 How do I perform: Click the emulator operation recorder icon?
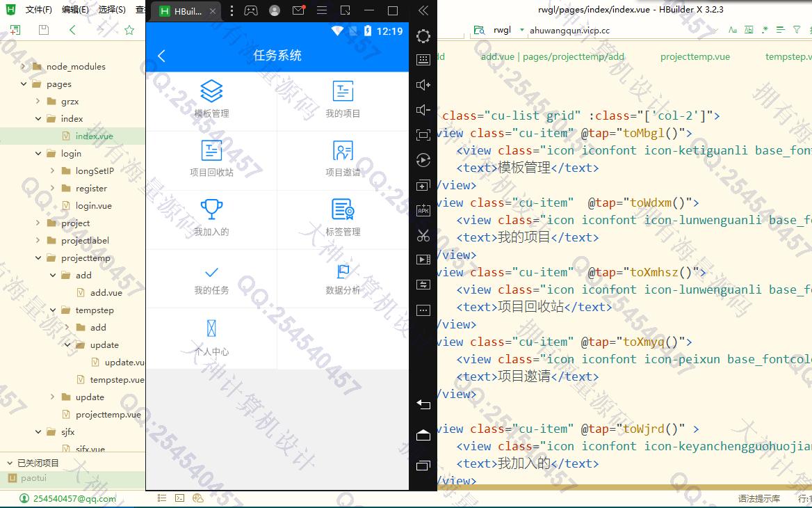pyautogui.click(x=423, y=160)
